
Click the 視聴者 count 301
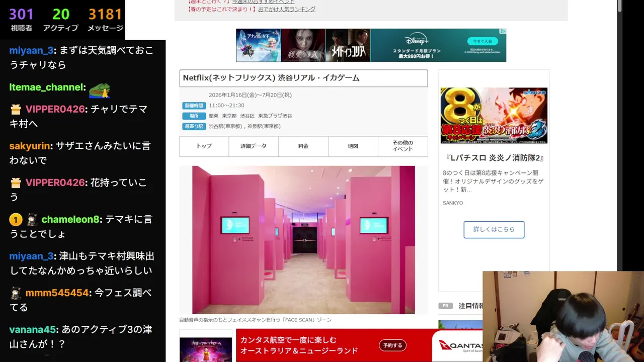pyautogui.click(x=21, y=14)
